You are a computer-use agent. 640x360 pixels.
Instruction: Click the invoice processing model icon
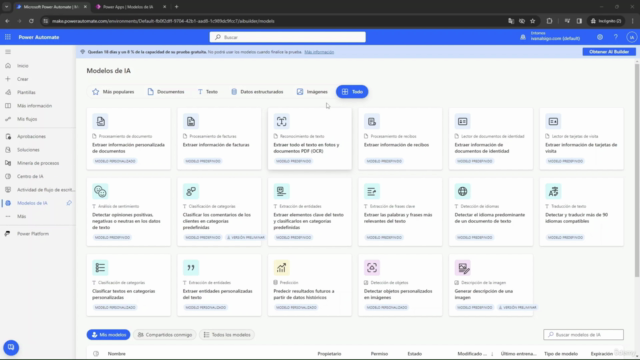tap(191, 121)
